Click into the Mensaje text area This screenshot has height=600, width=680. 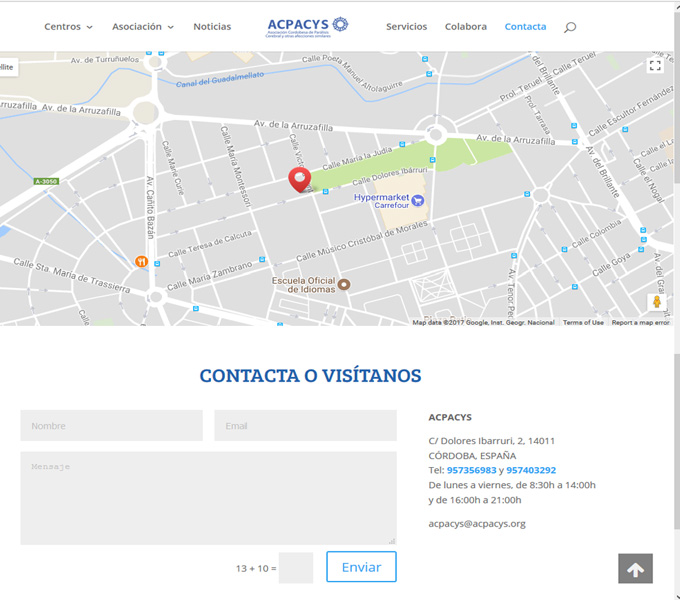(208, 498)
